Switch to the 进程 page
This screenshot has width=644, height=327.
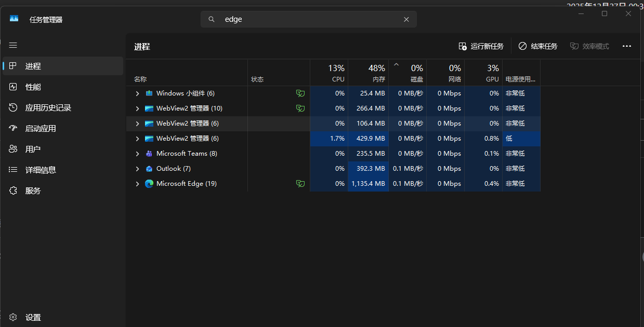pos(63,66)
